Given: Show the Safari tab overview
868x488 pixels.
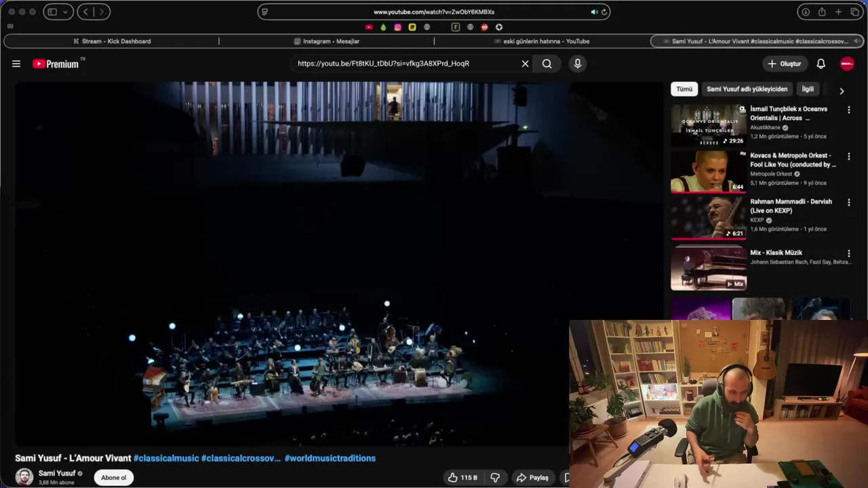Looking at the screenshot, I should (x=854, y=12).
